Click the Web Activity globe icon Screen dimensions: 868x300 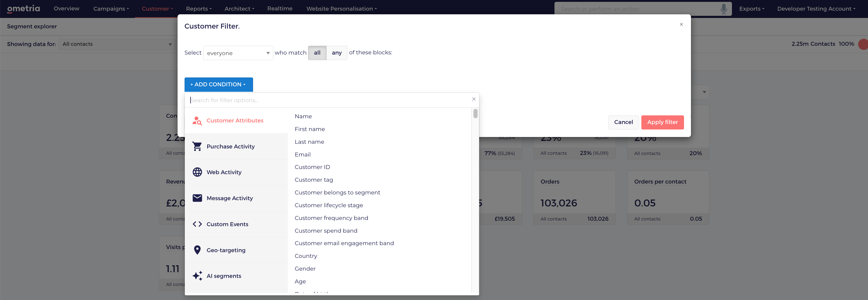pos(197,172)
